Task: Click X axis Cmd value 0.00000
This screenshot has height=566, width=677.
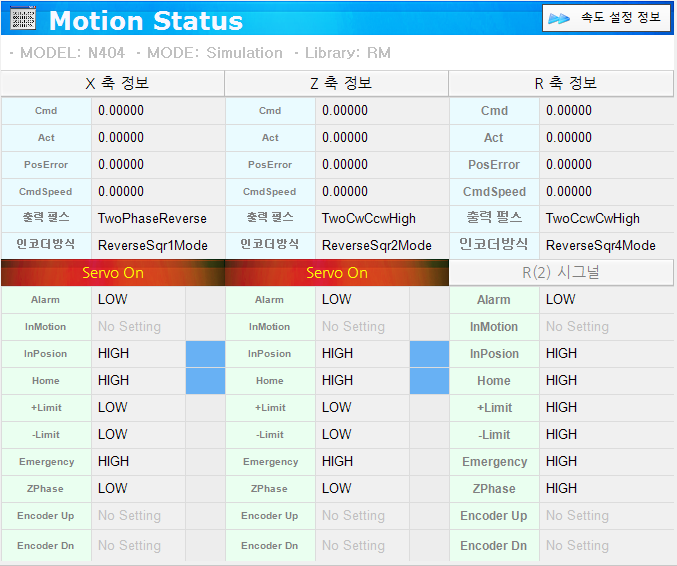Action: (x=121, y=111)
